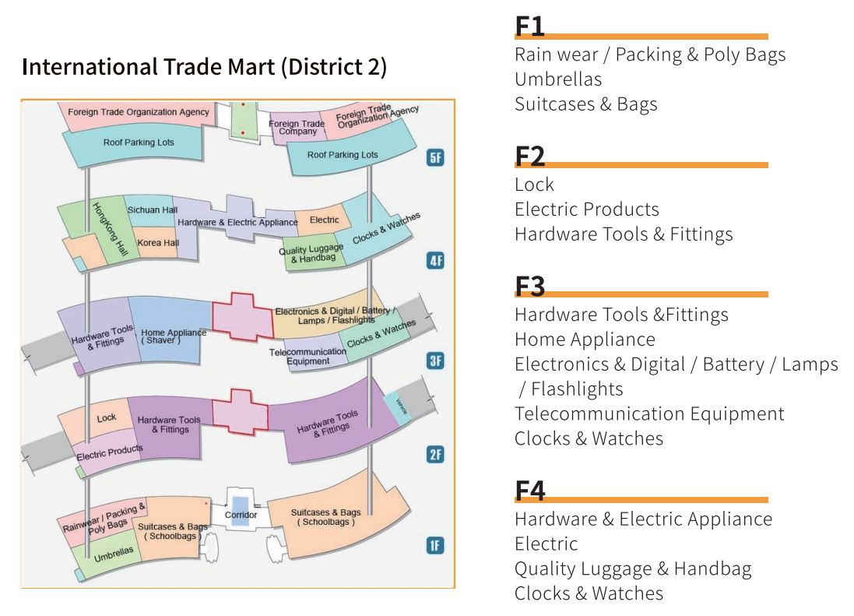Click the 'Electric' line under F4
The width and height of the screenshot is (854, 616).
point(546,544)
